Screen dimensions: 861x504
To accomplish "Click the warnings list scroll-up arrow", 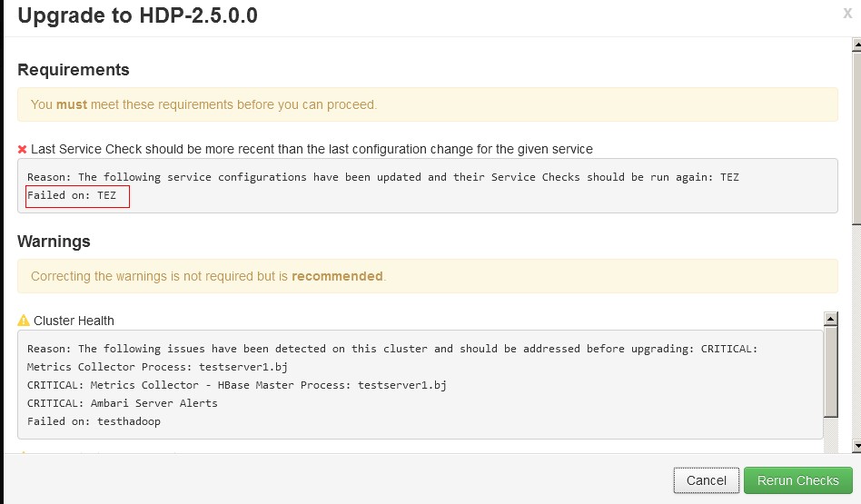I will 830,319.
